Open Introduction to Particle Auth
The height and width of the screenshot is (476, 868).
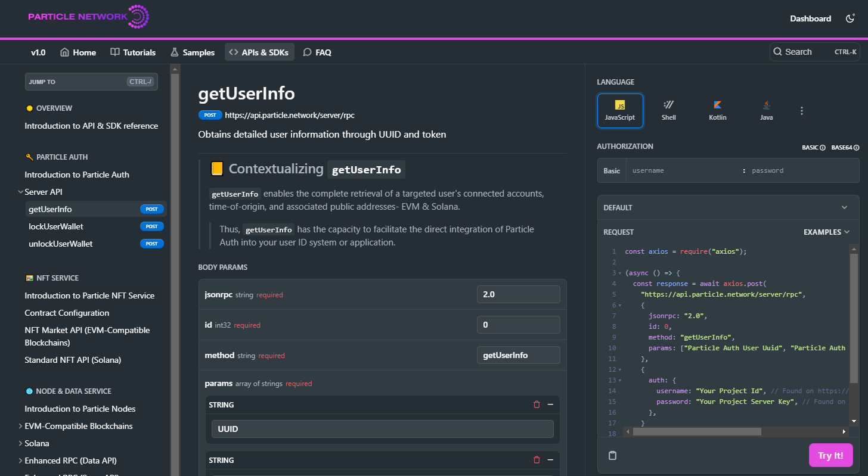(77, 175)
